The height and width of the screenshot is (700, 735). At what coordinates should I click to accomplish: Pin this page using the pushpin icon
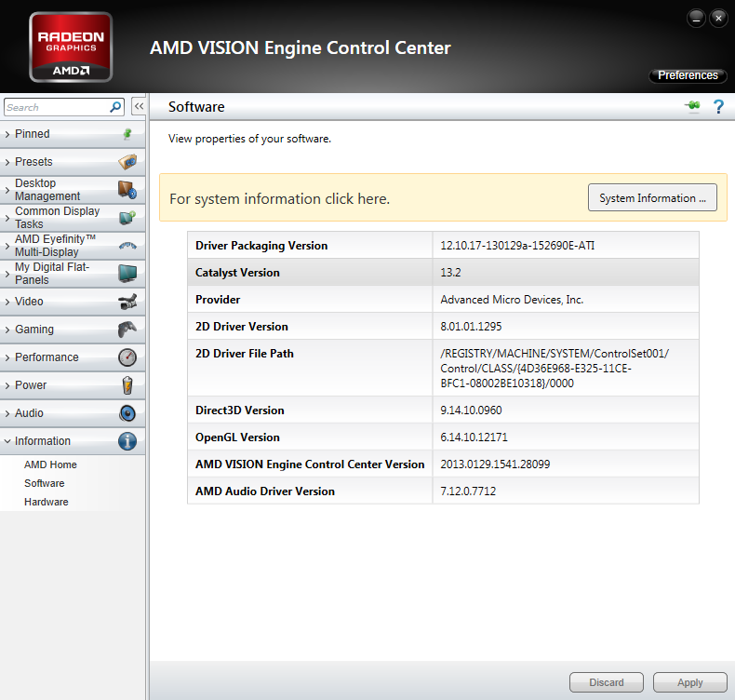pyautogui.click(x=692, y=106)
